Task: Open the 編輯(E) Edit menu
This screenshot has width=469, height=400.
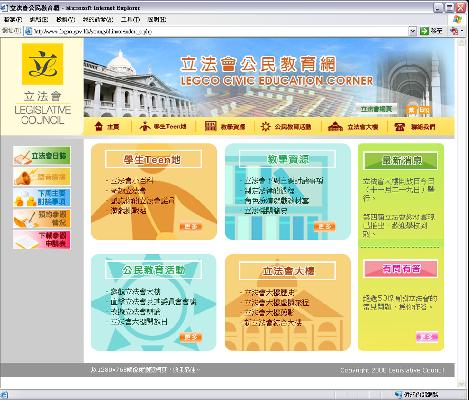Action: 39,20
